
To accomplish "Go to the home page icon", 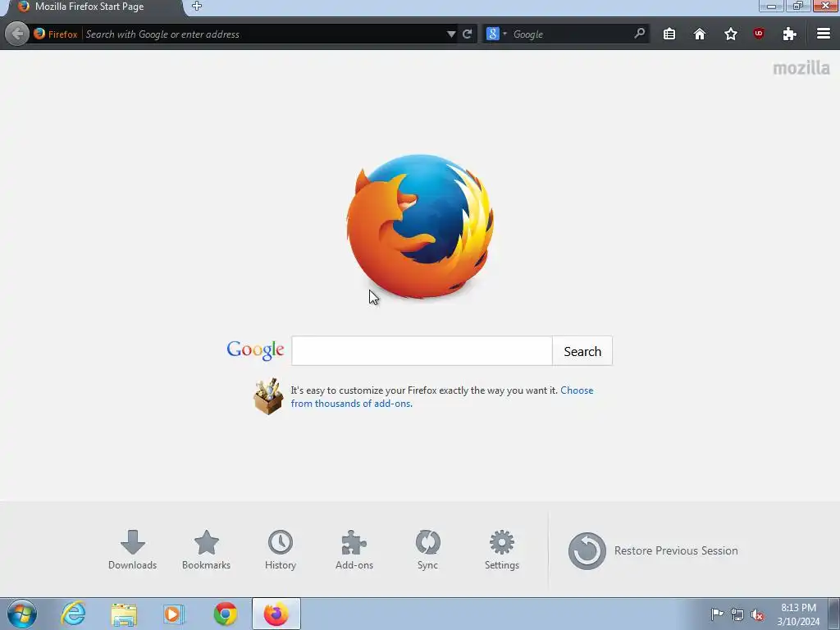I will pyautogui.click(x=700, y=34).
